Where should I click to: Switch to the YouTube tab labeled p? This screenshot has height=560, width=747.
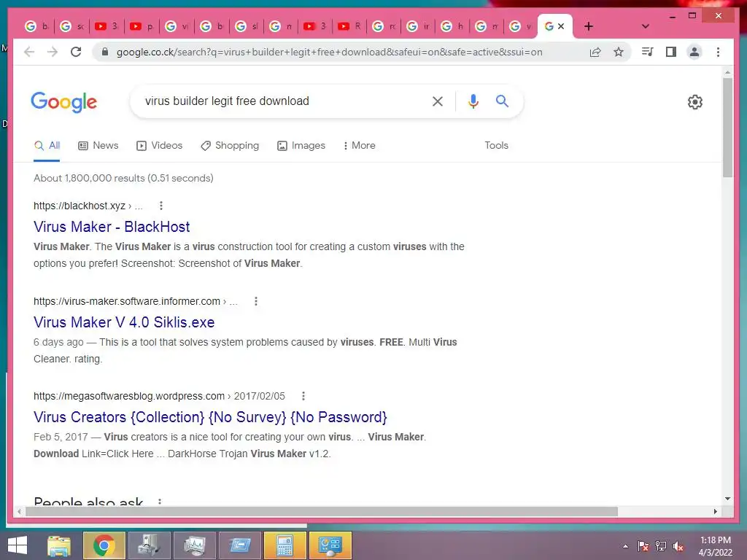pyautogui.click(x=142, y=27)
